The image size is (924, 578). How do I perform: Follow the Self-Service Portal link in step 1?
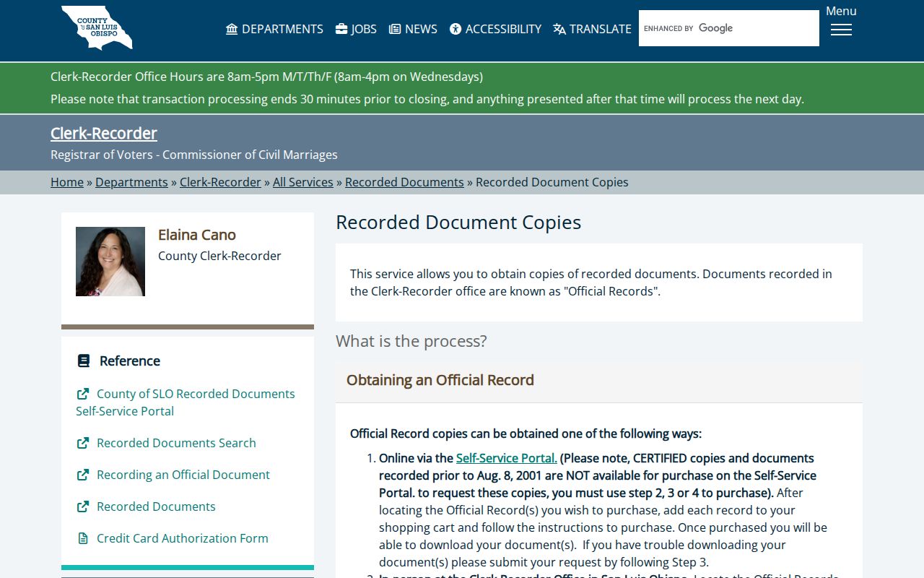[x=507, y=458]
